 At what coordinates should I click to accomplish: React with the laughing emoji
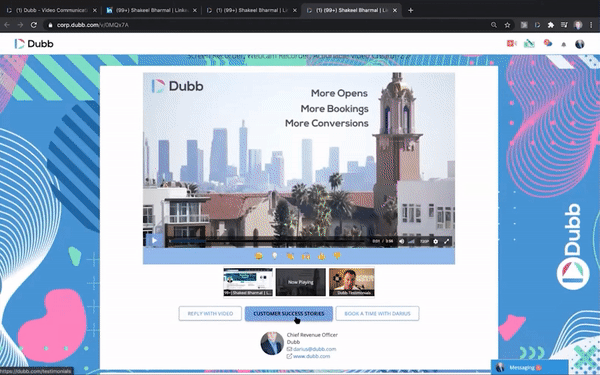tap(259, 256)
